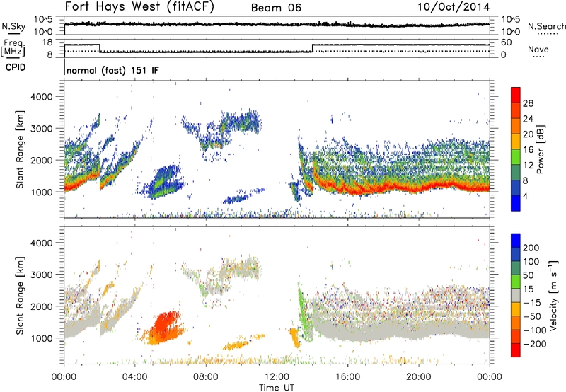566x392 pixels.
Task: Click the 12:00 time axis tick label
Action: (277, 377)
